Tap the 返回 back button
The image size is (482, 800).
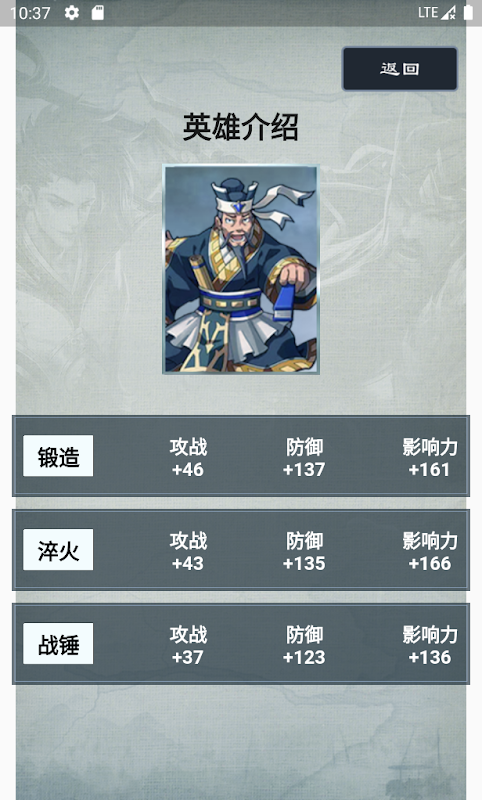pyautogui.click(x=399, y=69)
